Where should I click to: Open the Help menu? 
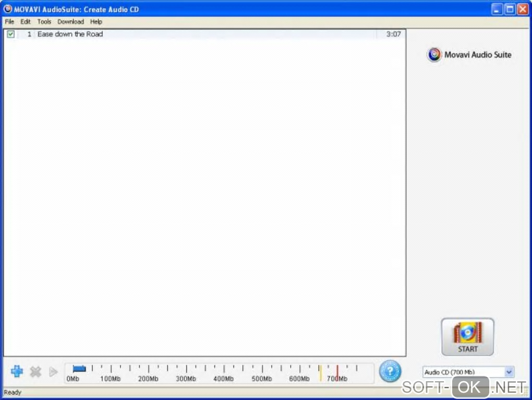click(96, 22)
